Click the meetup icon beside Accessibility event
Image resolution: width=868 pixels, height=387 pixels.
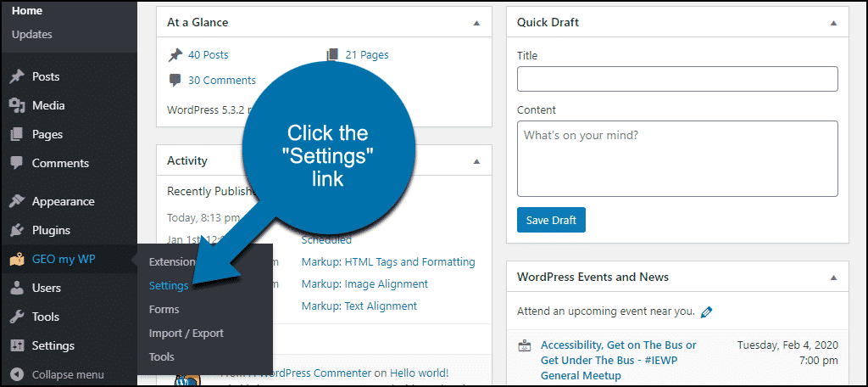[x=524, y=345]
